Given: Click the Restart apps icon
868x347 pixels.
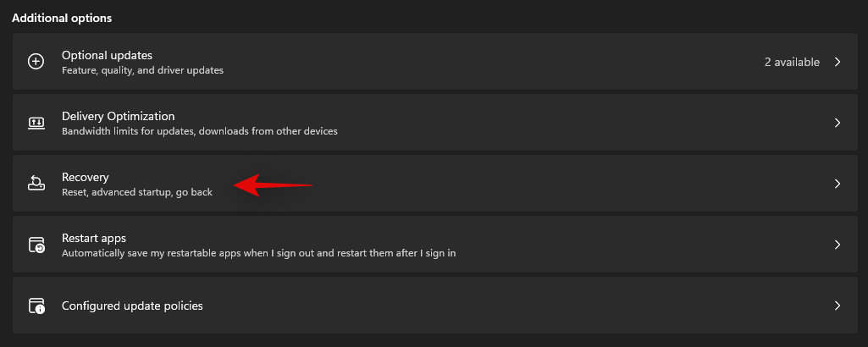Looking at the screenshot, I should (36, 245).
